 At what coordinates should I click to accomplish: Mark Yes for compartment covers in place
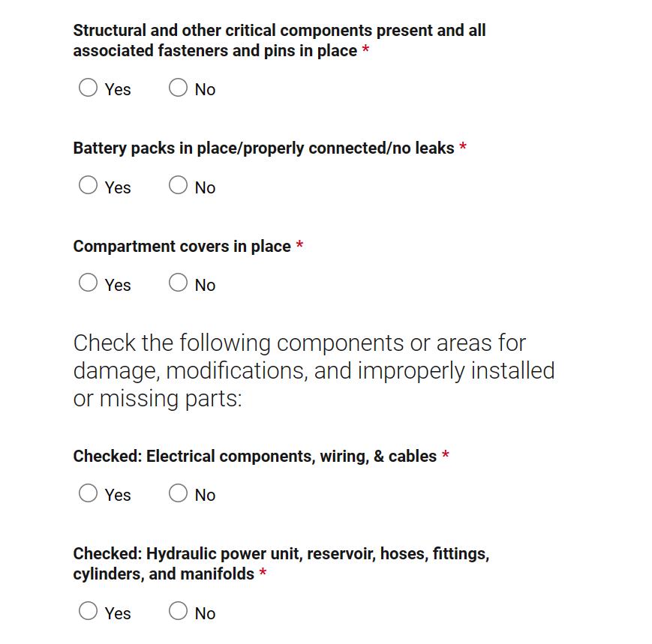pyautogui.click(x=89, y=283)
